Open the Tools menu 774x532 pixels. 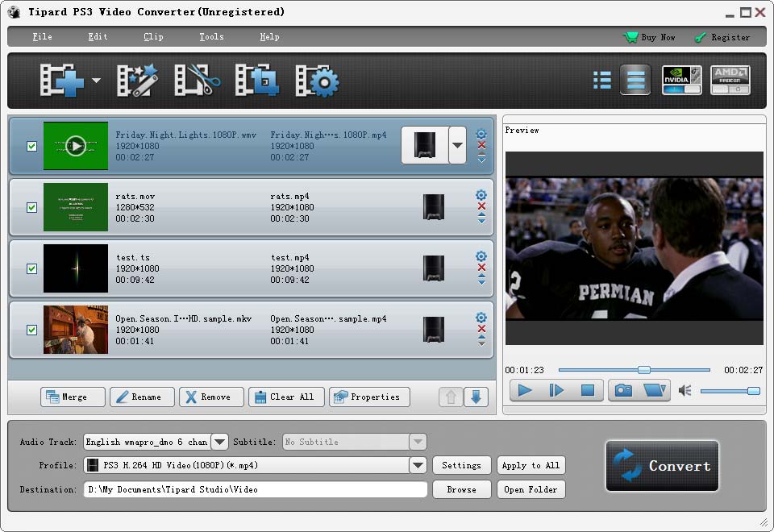coord(211,36)
